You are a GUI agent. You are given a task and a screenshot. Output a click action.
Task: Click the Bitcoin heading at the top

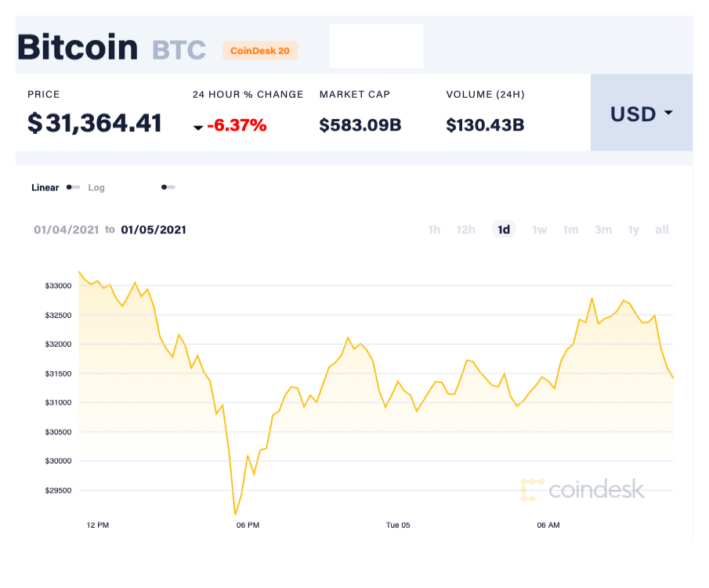point(77,48)
